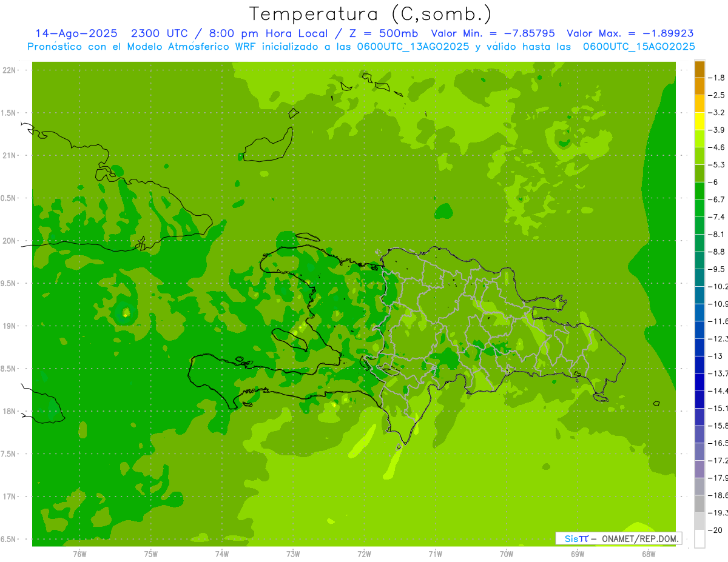Click the '-6.7' legend value
Image resolution: width=728 pixels, height=562 pixels.
pos(716,199)
